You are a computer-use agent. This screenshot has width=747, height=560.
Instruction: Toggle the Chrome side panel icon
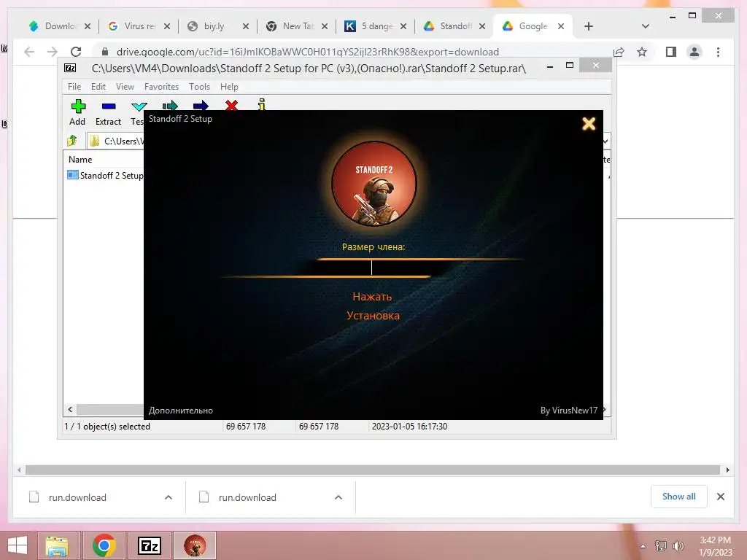[x=671, y=52]
